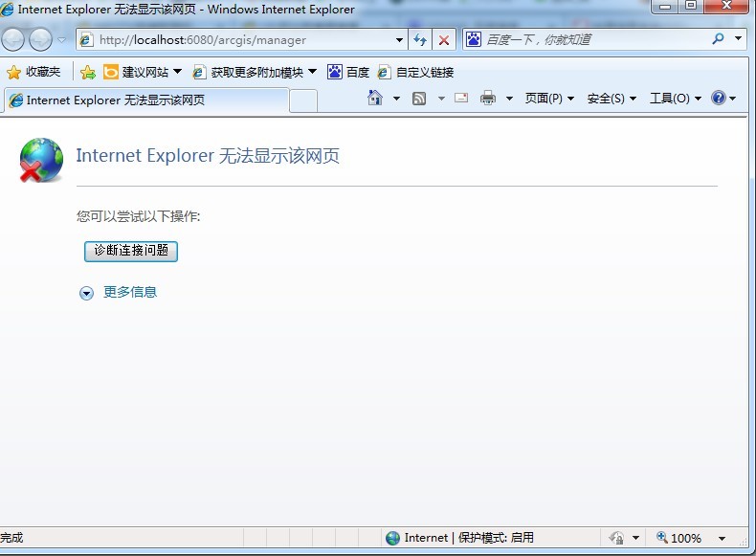The height and width of the screenshot is (556, 756).
Task: Open search provider options dropdown arrow
Action: pos(738,38)
